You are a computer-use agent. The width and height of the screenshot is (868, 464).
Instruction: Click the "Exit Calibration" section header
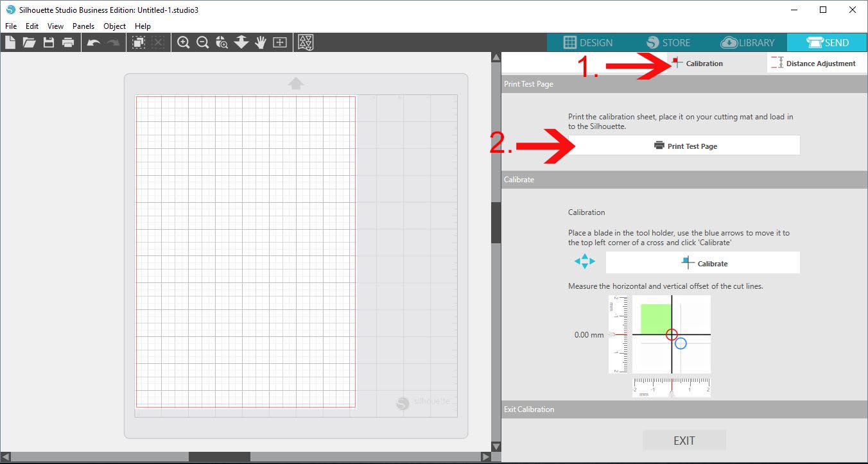(x=684, y=409)
